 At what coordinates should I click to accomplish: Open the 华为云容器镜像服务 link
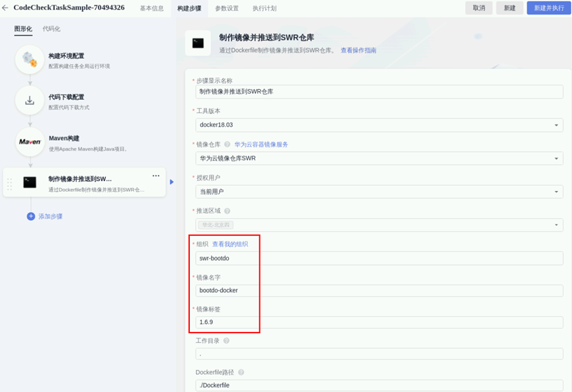[x=261, y=144]
